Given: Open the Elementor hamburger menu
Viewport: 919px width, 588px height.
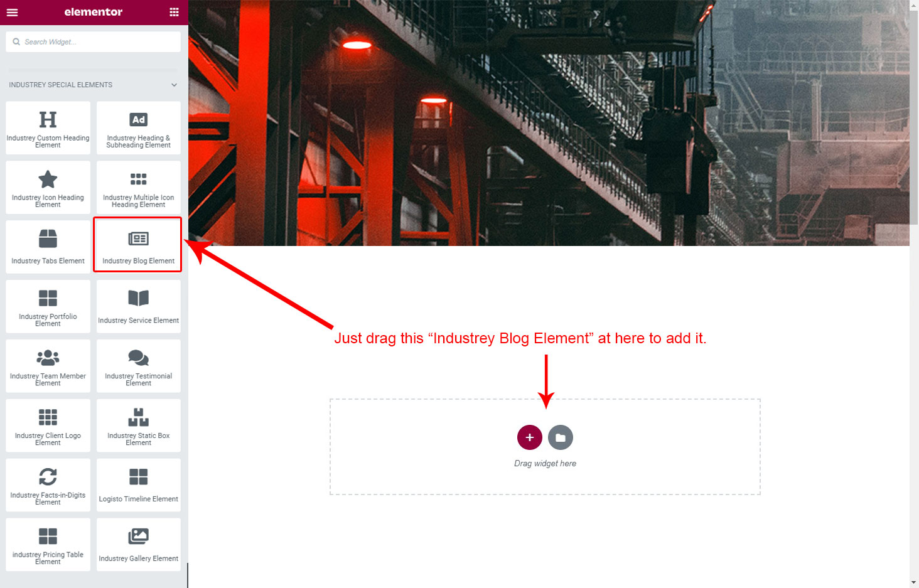Looking at the screenshot, I should [12, 12].
